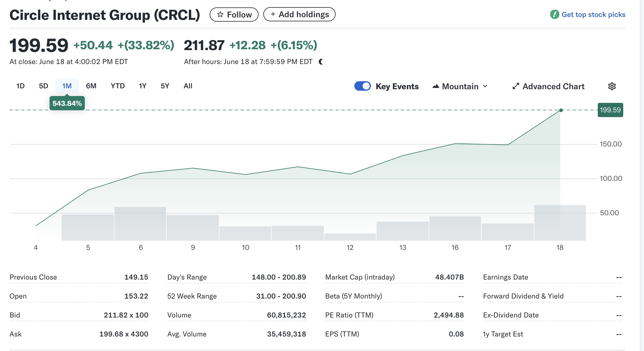The height and width of the screenshot is (351, 644).
Task: Show the 5Y time range
Action: 165,86
